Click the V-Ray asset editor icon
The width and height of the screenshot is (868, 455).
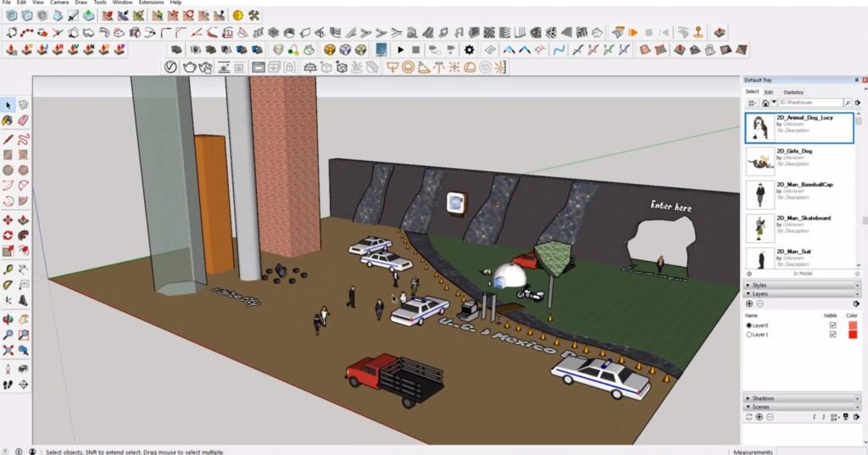[170, 68]
